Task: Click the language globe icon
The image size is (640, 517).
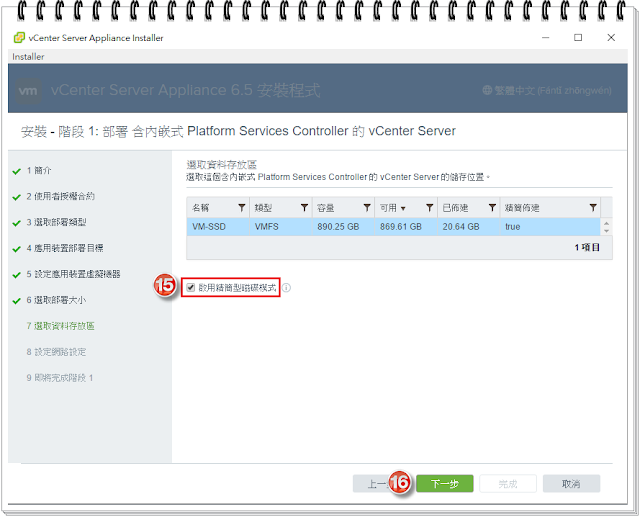Action: click(487, 90)
